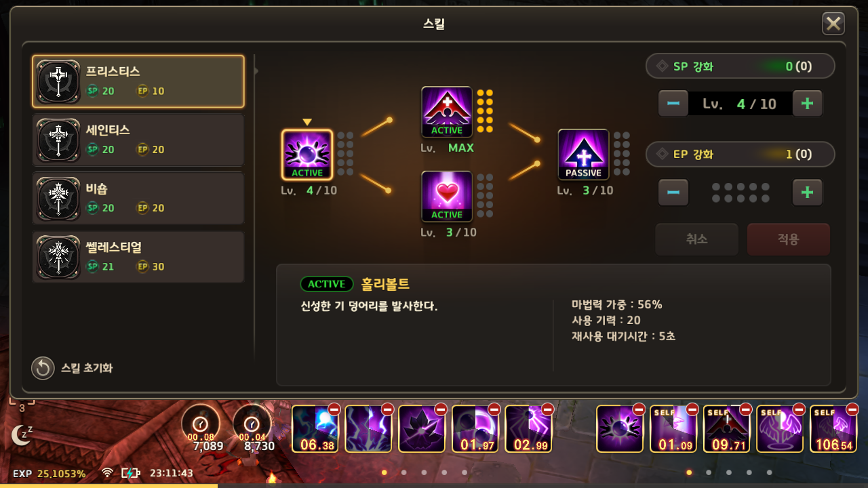This screenshot has width=868, height=488.
Task: Select the MAX level winged cross skill icon
Action: coord(447,112)
